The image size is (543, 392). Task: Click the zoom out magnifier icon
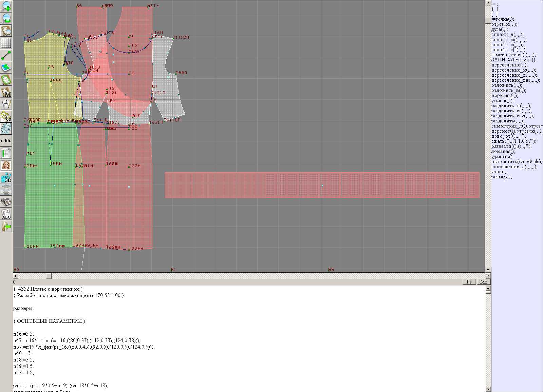6,18
